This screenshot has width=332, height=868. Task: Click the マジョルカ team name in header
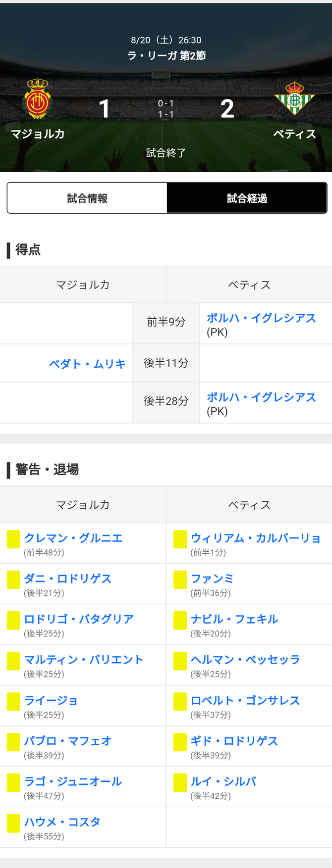point(38,134)
